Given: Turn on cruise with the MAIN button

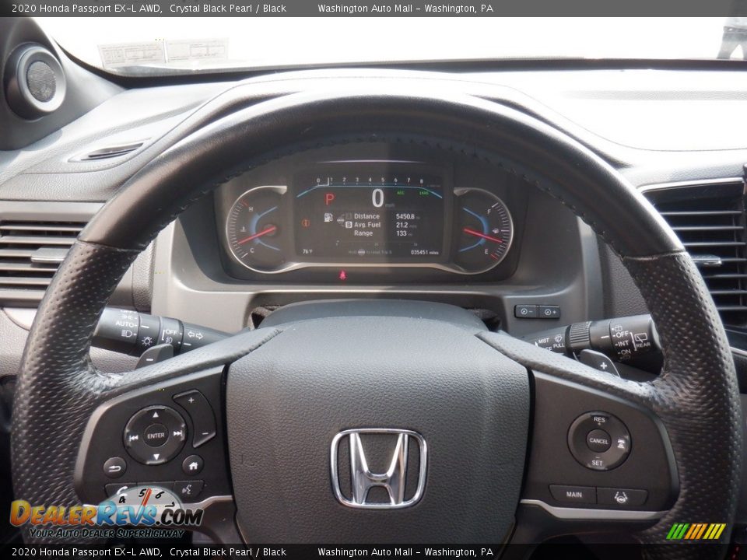Looking at the screenshot, I should (573, 495).
